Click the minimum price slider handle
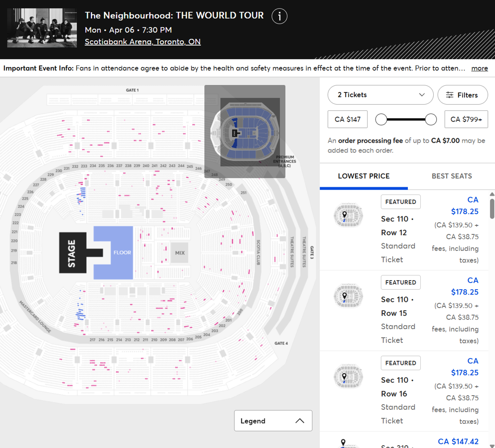Screen dimensions: 495x448 pos(381,119)
